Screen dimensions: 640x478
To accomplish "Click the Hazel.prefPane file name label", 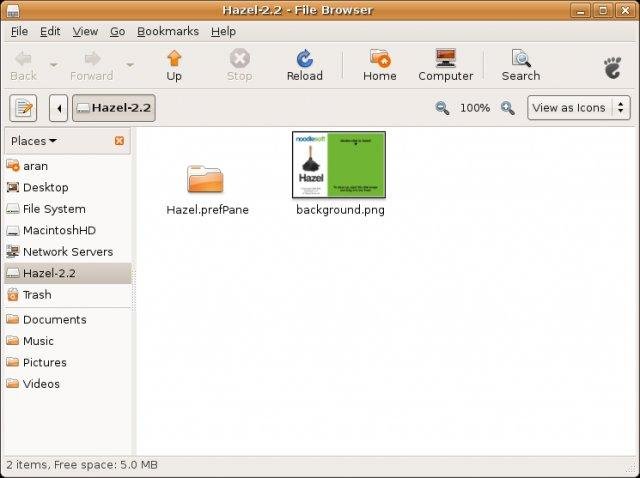I will click(x=207, y=210).
